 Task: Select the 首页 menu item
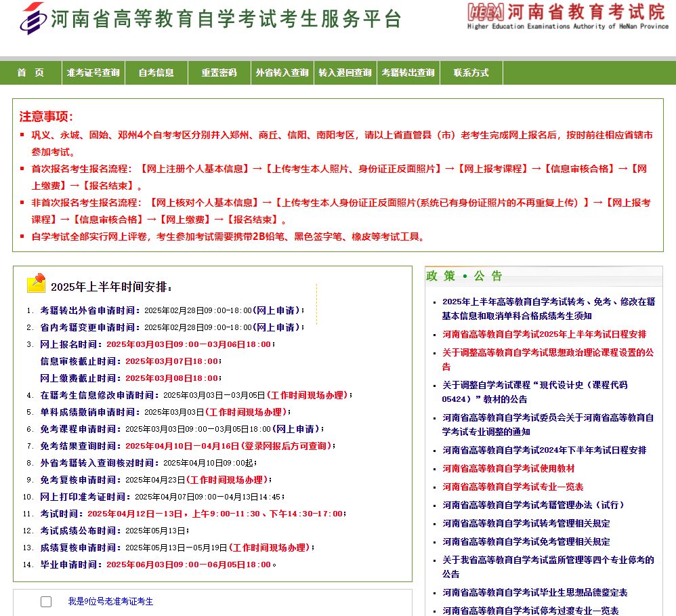[x=30, y=72]
